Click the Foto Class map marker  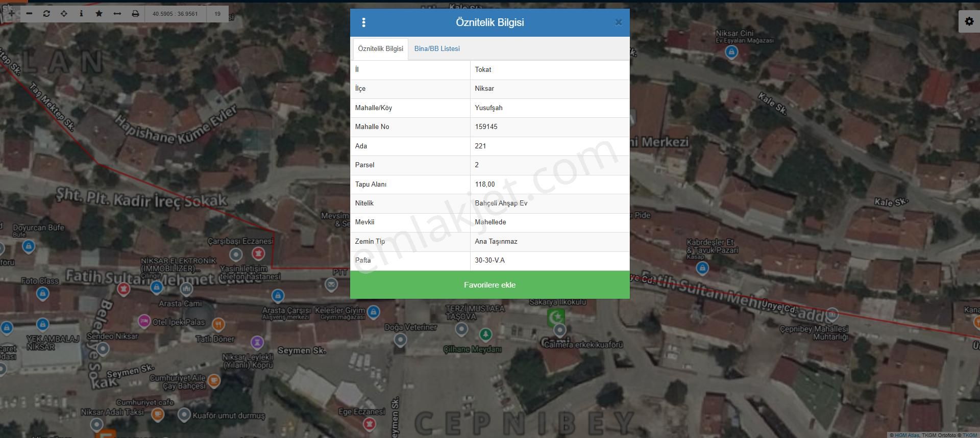[x=42, y=293]
